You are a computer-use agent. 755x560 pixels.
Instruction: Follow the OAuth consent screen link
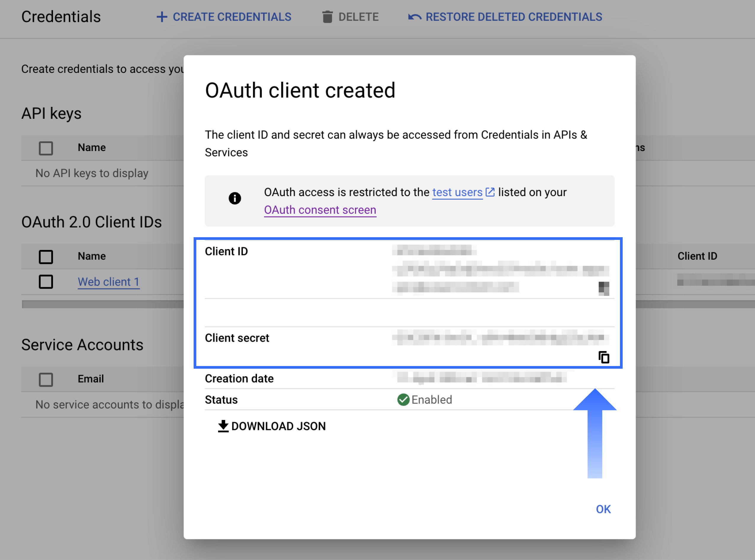pos(320,210)
